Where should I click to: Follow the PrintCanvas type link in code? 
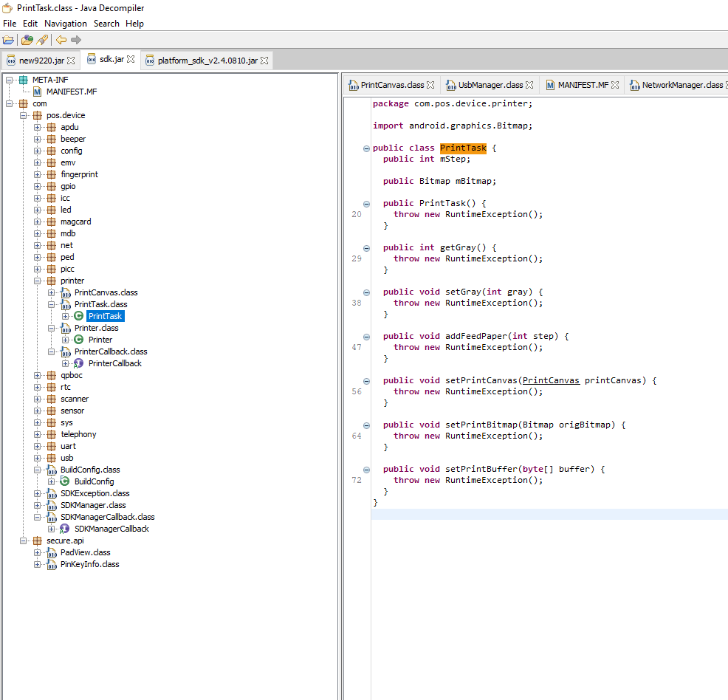click(x=550, y=380)
